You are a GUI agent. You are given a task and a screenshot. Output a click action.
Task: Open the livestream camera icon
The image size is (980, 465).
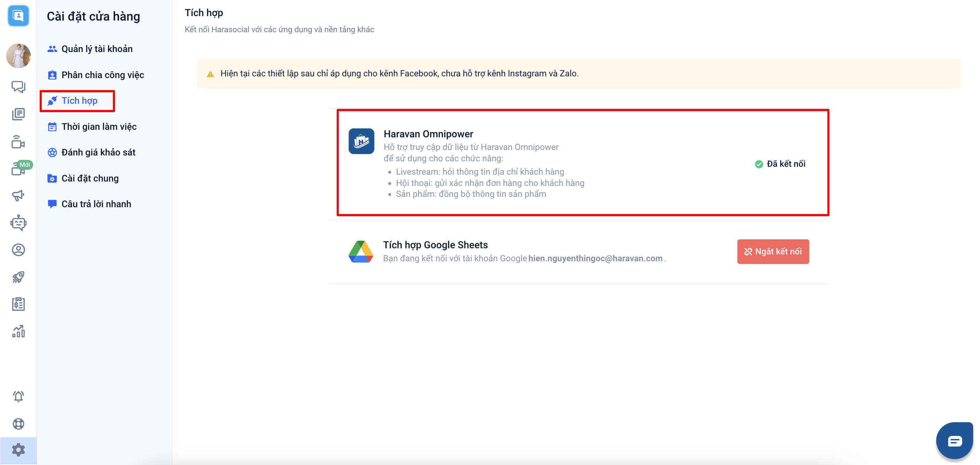pyautogui.click(x=18, y=142)
